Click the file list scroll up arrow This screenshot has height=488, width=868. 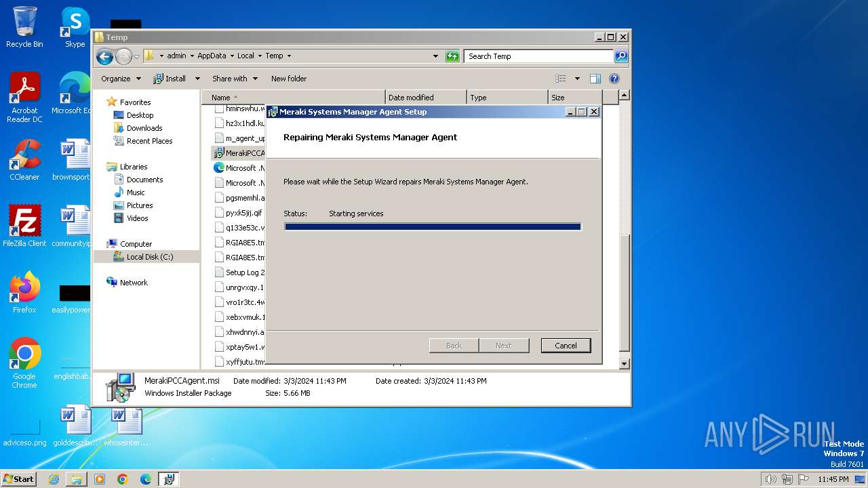pyautogui.click(x=625, y=95)
